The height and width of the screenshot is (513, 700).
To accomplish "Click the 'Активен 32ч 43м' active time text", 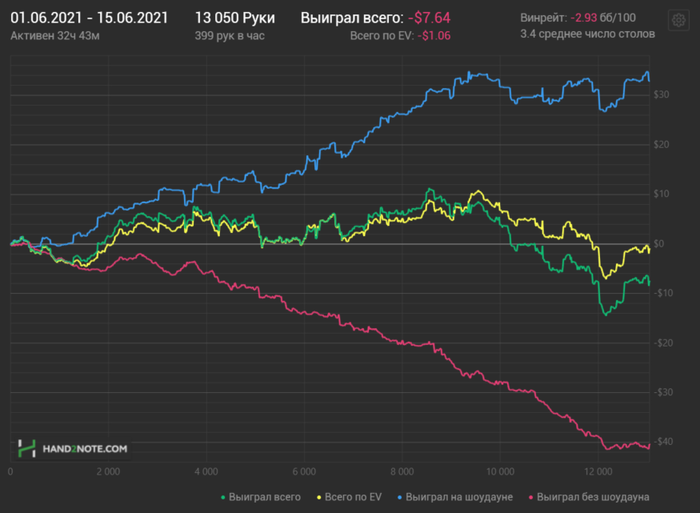I will click(55, 36).
